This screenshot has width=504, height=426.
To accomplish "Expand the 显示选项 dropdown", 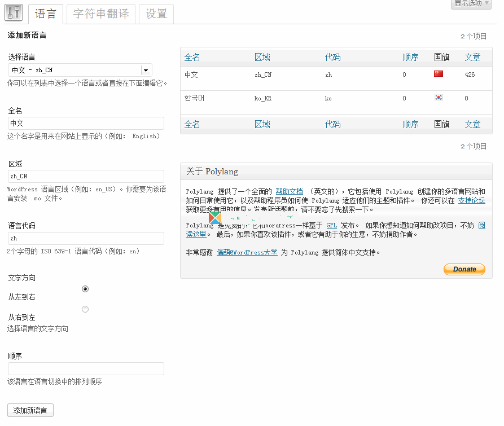I will click(471, 3).
